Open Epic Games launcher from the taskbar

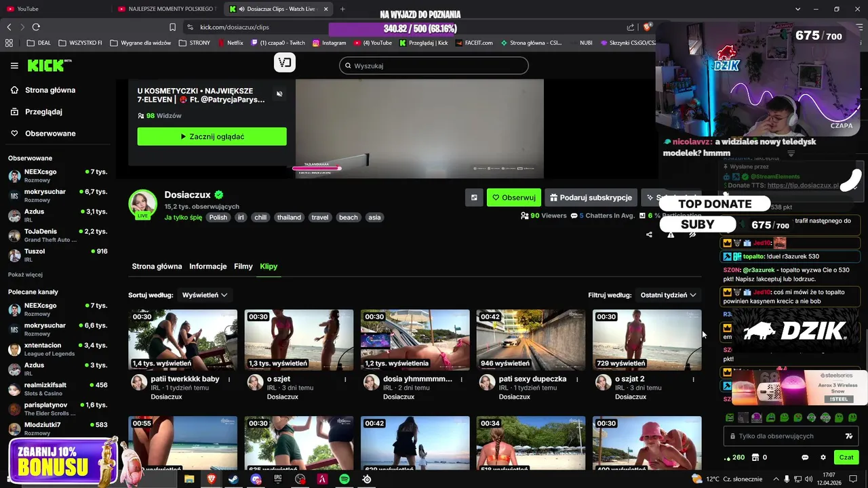coord(278,479)
